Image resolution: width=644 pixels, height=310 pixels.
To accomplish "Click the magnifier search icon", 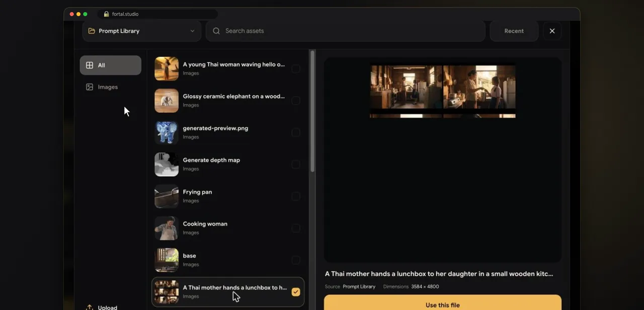I will coord(216,31).
